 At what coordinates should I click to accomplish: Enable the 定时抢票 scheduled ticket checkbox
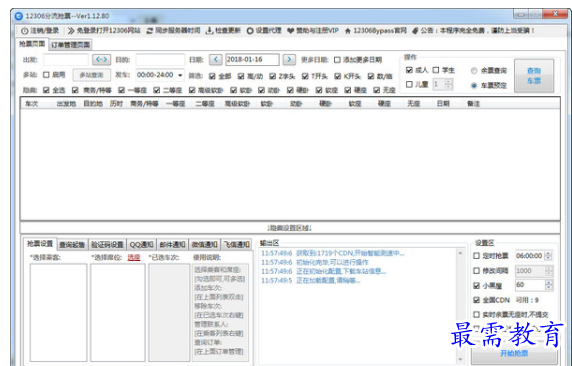point(476,256)
